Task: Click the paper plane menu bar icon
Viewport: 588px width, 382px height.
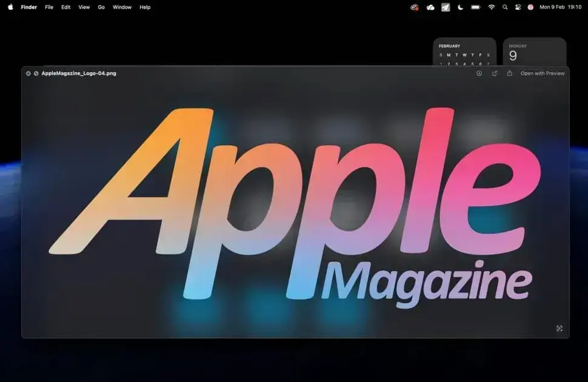Action: coord(446,7)
